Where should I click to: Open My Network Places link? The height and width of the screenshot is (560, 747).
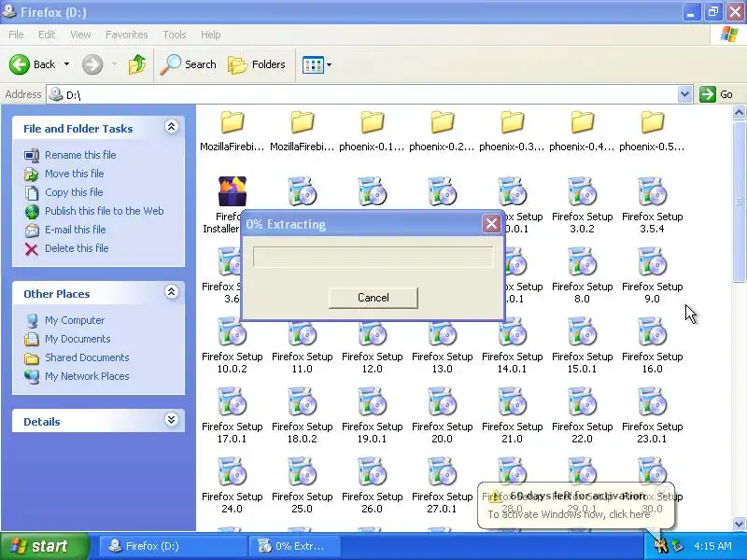[87, 376]
